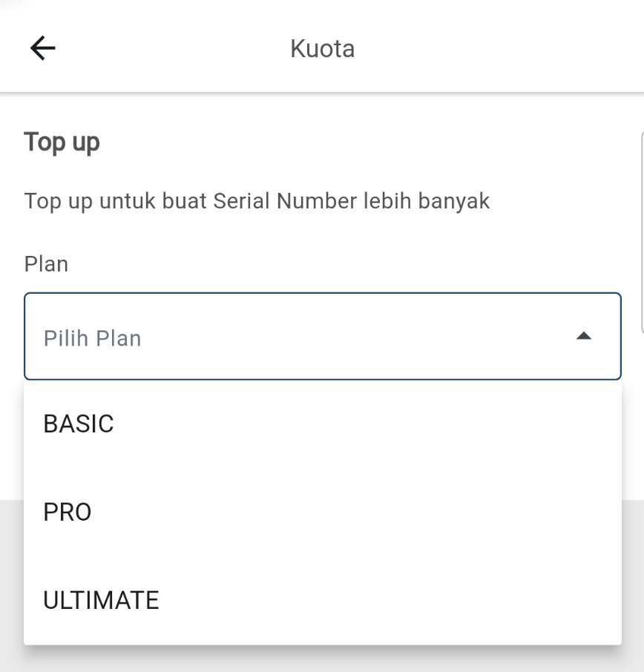This screenshot has width=644, height=672.
Task: Click the Plan field label
Action: 46,264
